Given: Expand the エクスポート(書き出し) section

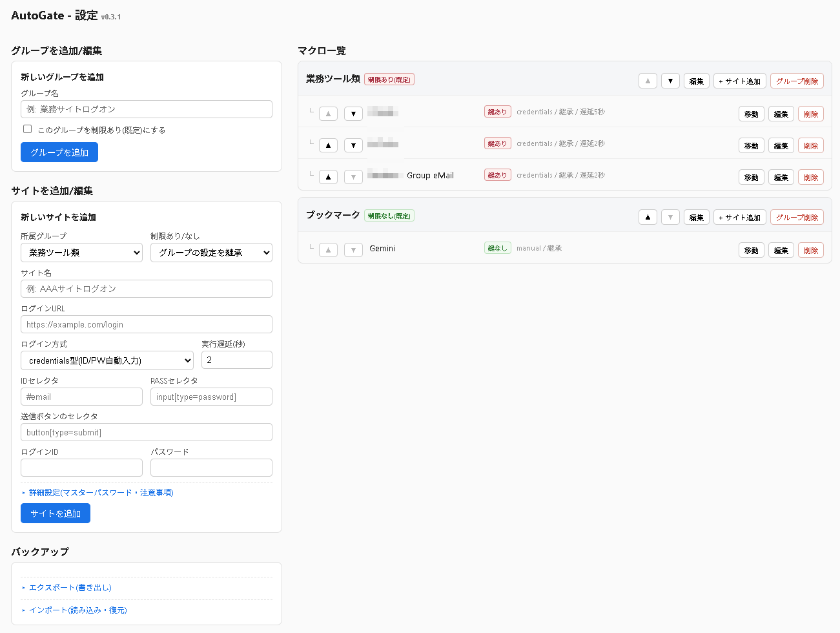Looking at the screenshot, I should (x=70, y=588).
